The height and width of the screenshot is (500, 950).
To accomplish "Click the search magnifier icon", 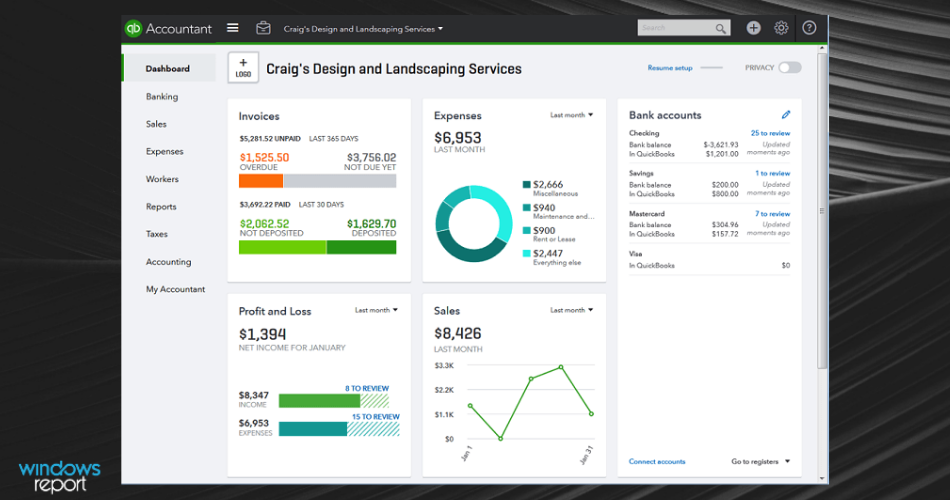I will pyautogui.click(x=720, y=28).
